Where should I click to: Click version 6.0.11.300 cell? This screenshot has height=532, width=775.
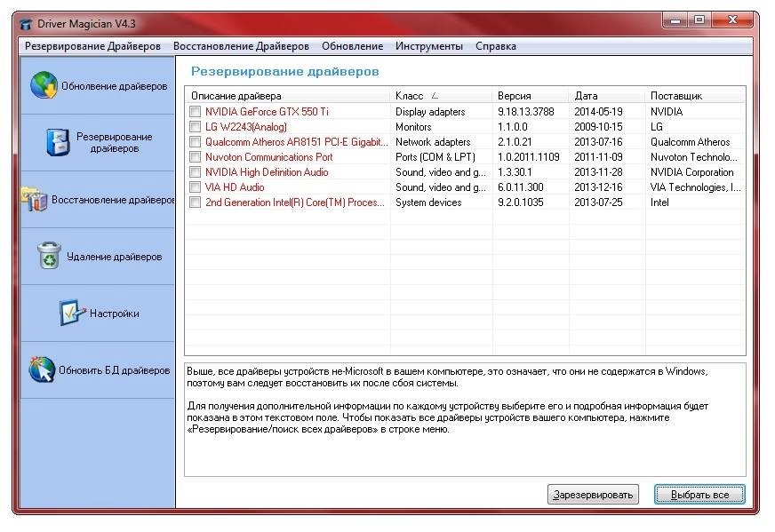point(521,187)
